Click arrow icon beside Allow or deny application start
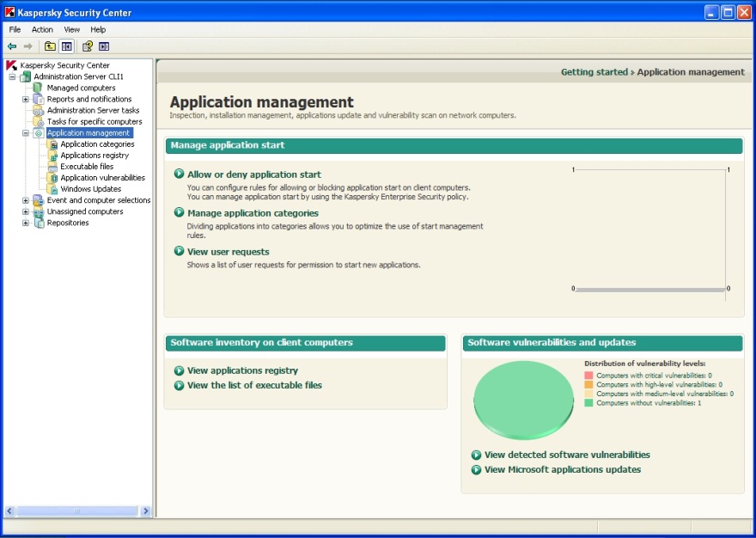756x538 pixels. 179,174
